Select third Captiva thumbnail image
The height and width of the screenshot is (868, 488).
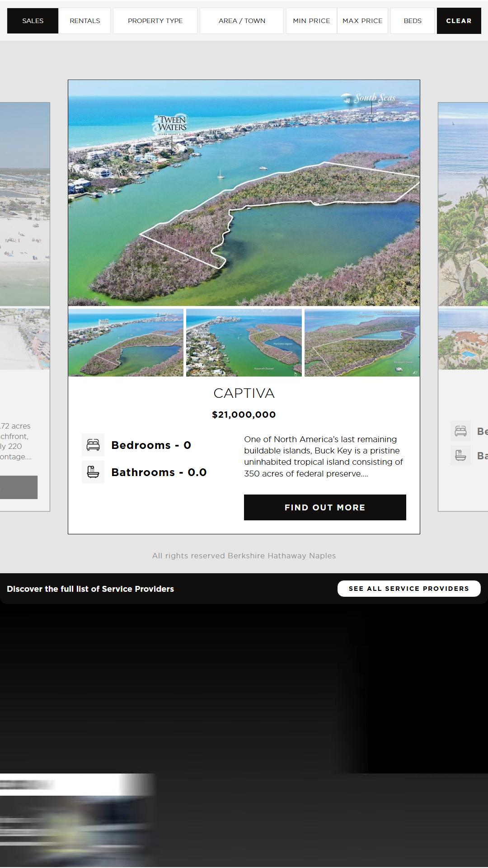362,343
